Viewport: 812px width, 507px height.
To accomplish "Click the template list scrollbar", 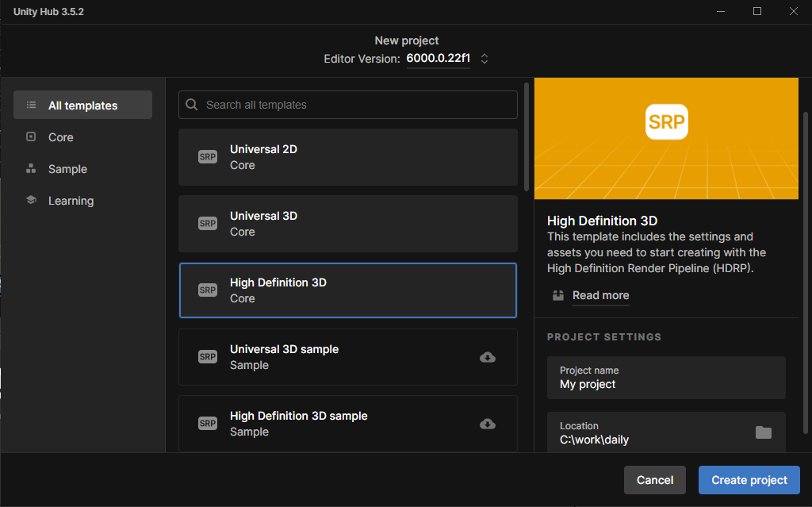I will (527, 136).
